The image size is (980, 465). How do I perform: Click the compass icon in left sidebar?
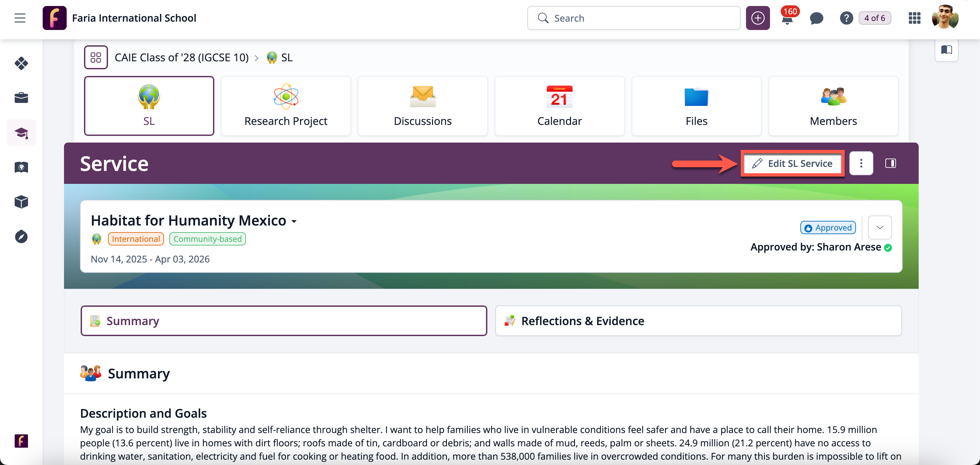point(21,236)
